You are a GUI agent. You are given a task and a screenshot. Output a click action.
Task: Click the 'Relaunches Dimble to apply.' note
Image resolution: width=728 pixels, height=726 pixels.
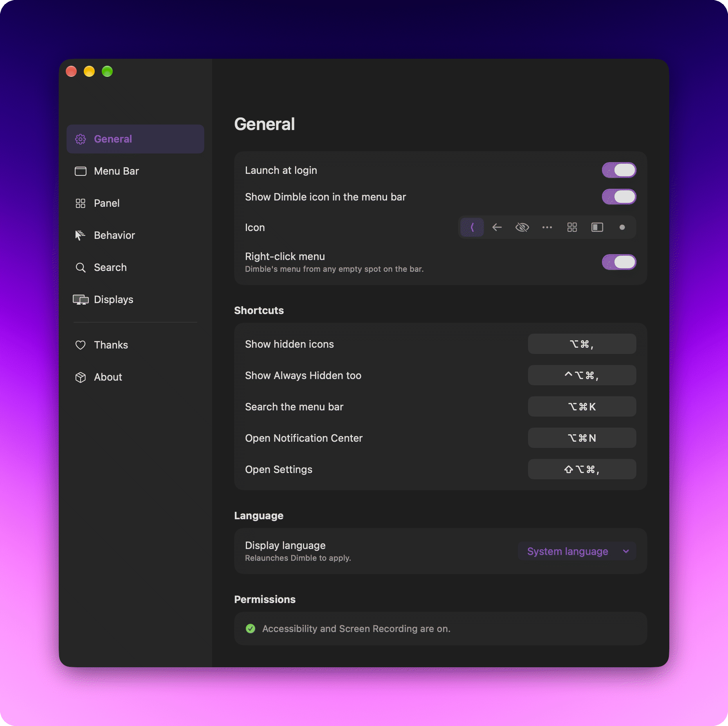tap(298, 558)
